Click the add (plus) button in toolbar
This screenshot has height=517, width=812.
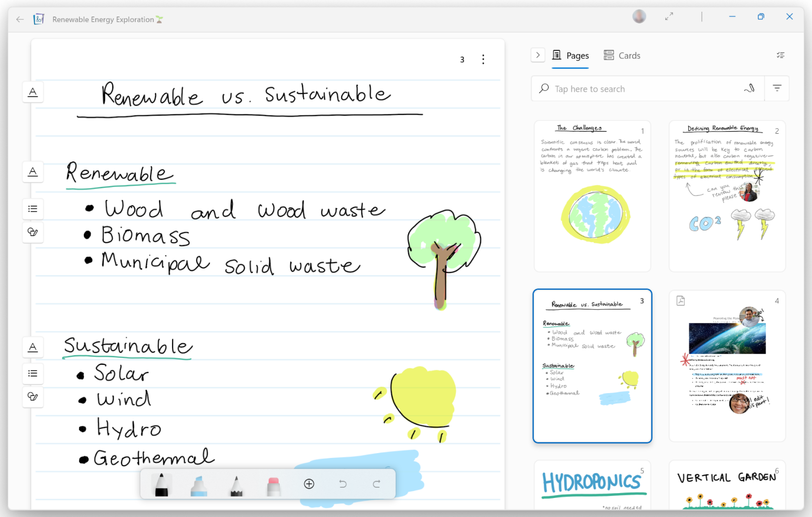[309, 484]
